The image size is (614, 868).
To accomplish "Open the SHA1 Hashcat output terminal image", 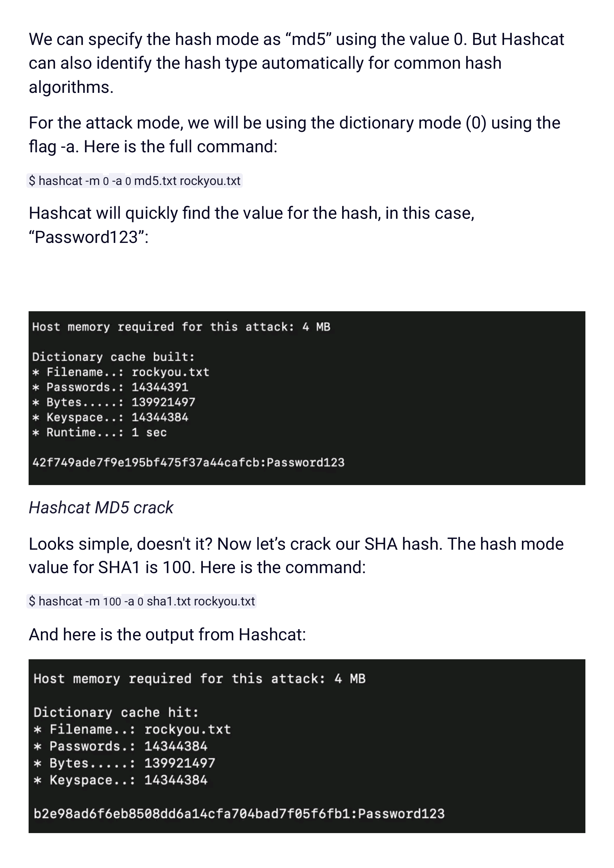I will pyautogui.click(x=307, y=746).
